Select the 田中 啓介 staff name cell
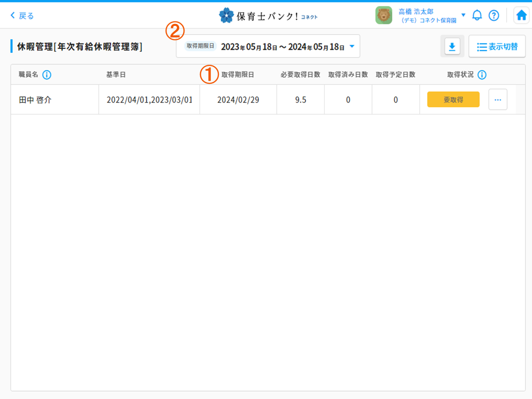 coord(35,100)
